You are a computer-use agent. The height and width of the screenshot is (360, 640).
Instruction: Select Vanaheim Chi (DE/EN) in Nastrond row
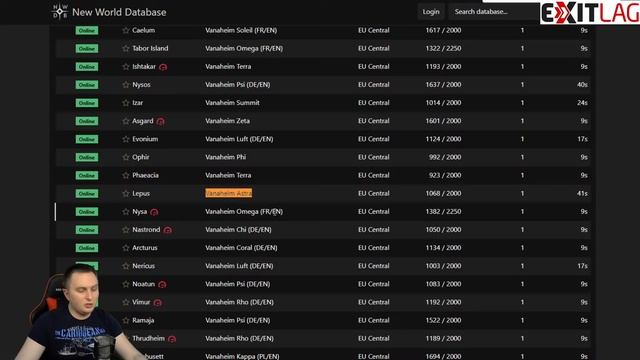tap(238, 230)
